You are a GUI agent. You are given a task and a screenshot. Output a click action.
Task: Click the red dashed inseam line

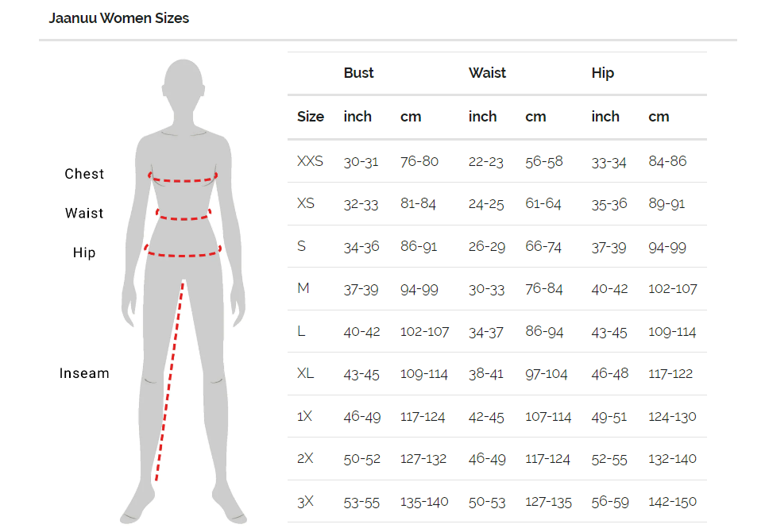[170, 381]
